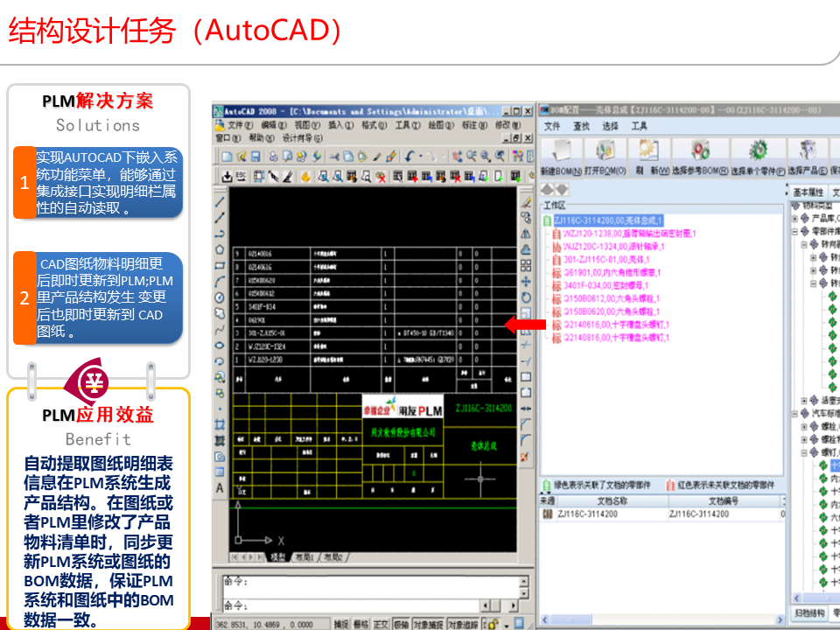Select the Polygon tool in draw toolbar
840x630 pixels.
(x=220, y=249)
